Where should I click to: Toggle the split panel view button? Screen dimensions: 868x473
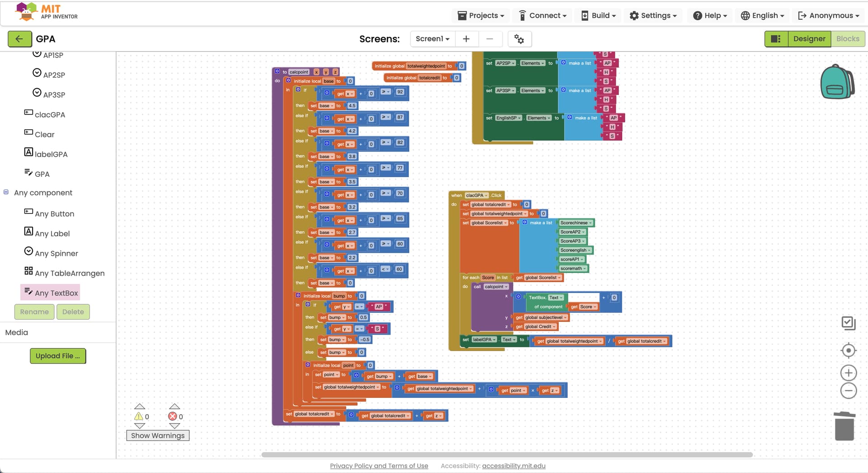tap(776, 39)
